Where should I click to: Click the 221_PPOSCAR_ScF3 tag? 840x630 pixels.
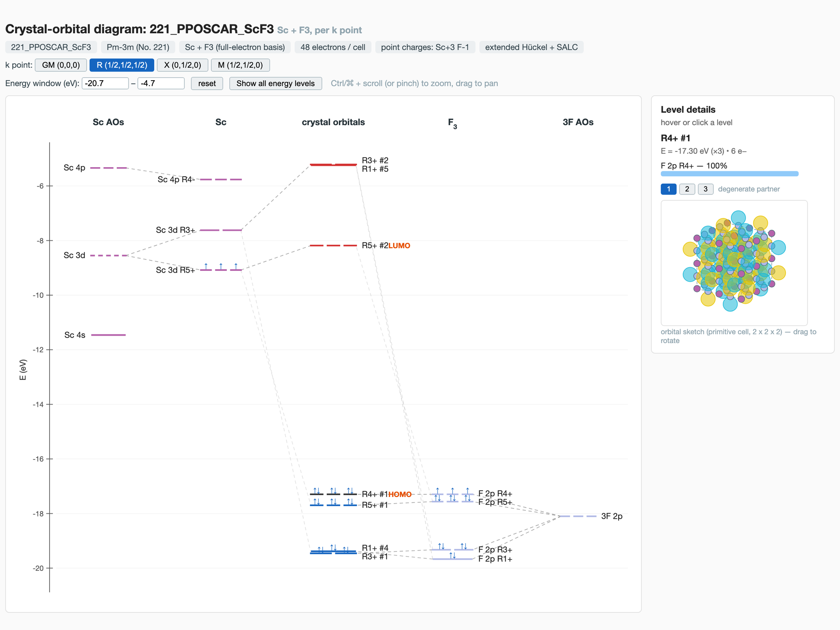click(x=51, y=47)
